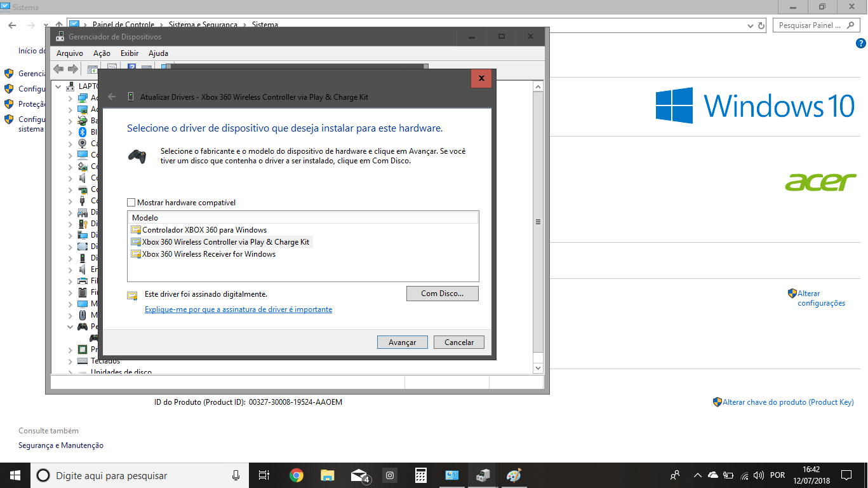Image resolution: width=868 pixels, height=488 pixels.
Task: Click Forward arrow in Device Manager toolbar
Action: pos(73,69)
